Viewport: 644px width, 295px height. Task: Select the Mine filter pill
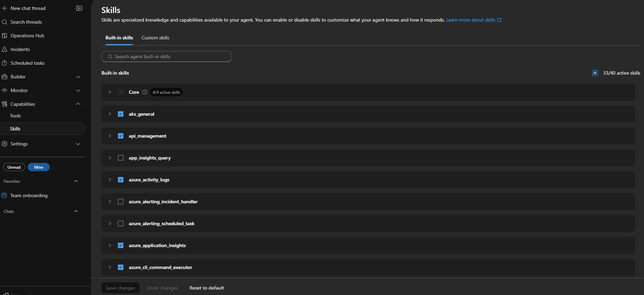(39, 167)
